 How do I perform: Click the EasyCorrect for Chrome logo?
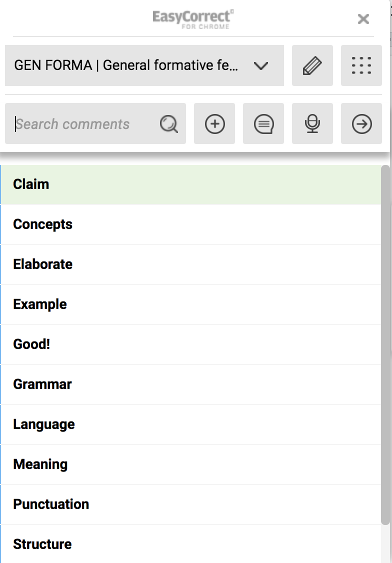pyautogui.click(x=193, y=19)
